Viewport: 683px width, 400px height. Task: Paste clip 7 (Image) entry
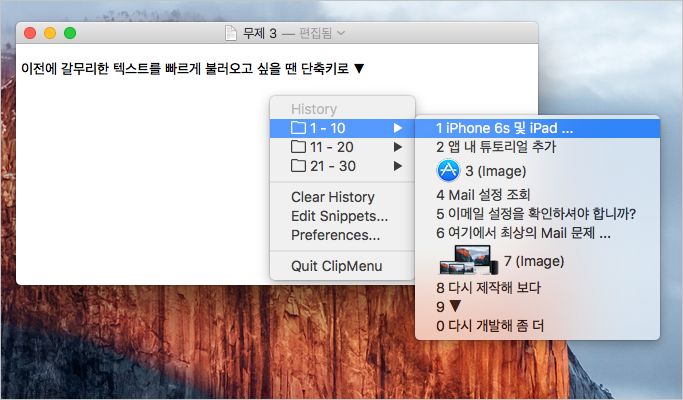[538, 261]
